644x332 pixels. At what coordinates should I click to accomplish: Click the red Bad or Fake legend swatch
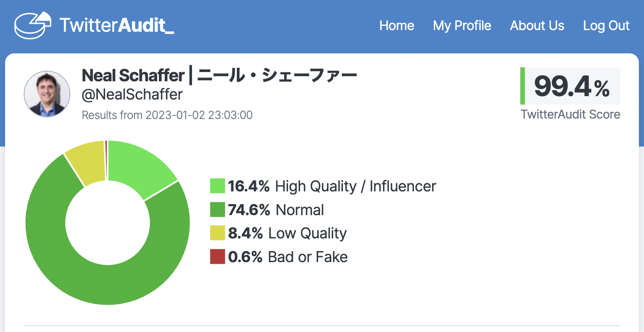tap(217, 257)
